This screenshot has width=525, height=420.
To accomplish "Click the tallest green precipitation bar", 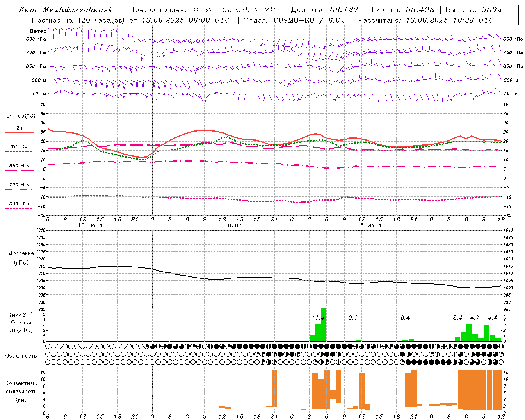I will pyautogui.click(x=324, y=325).
